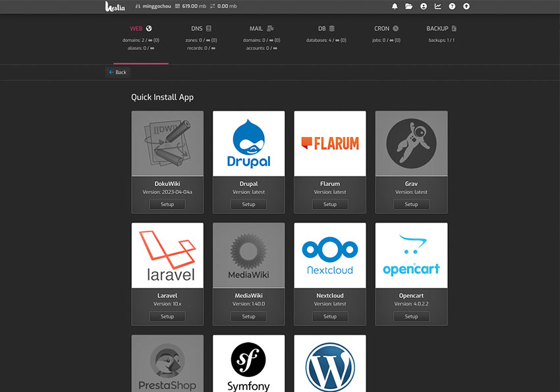Click the web domains count text
Viewport: 560px width, 392px height.
tap(141, 40)
